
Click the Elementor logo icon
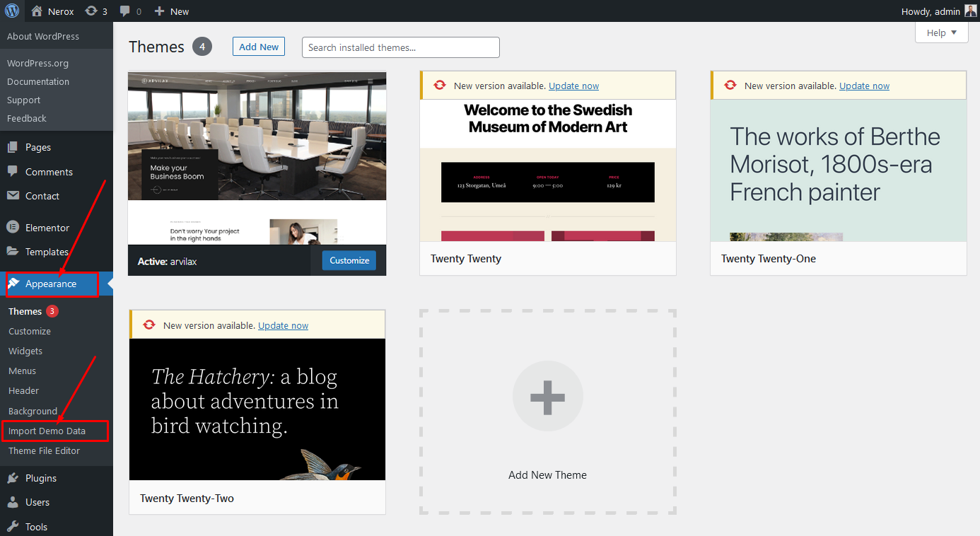pyautogui.click(x=13, y=228)
